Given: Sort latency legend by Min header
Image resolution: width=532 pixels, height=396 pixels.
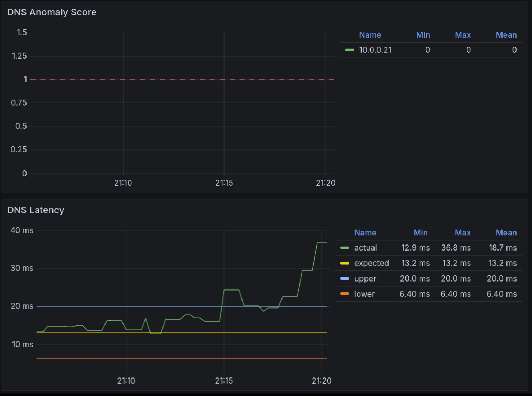Looking at the screenshot, I should click(421, 233).
